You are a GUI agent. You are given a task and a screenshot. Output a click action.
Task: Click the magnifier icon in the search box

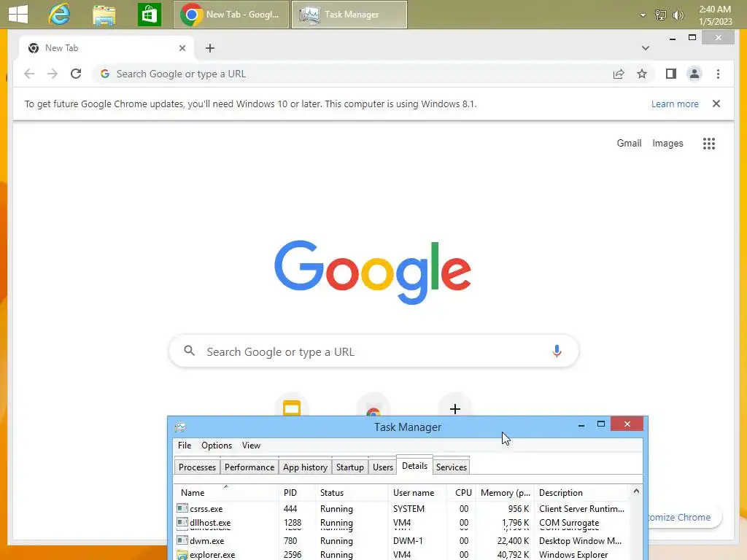(x=189, y=351)
